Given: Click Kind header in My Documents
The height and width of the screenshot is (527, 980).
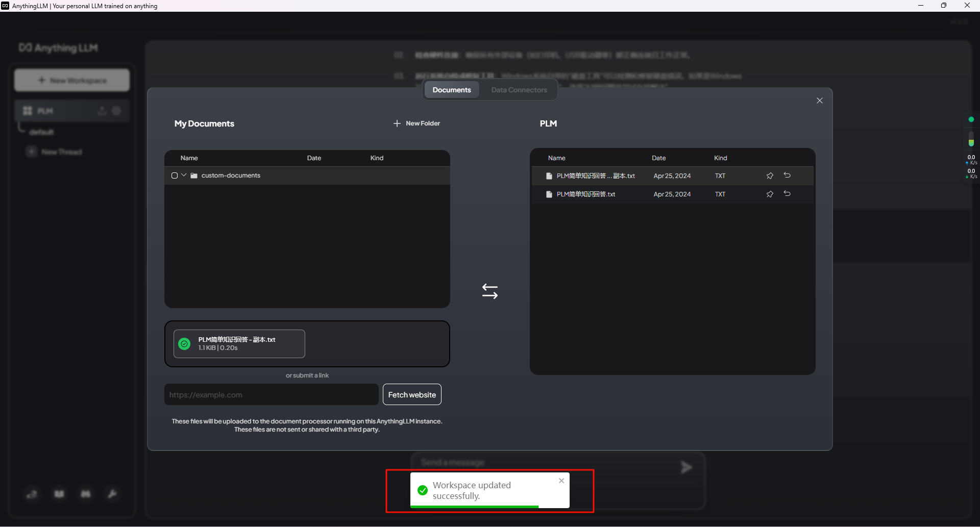Looking at the screenshot, I should click(x=377, y=158).
